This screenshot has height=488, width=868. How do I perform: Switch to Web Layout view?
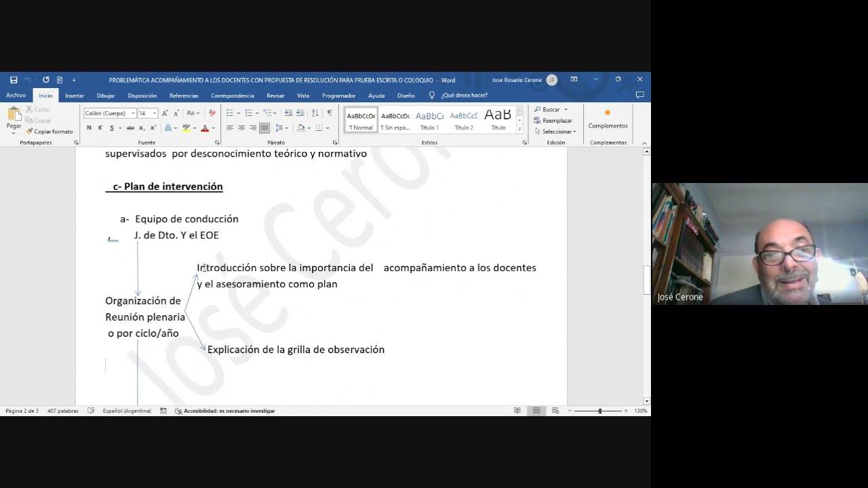(x=555, y=411)
